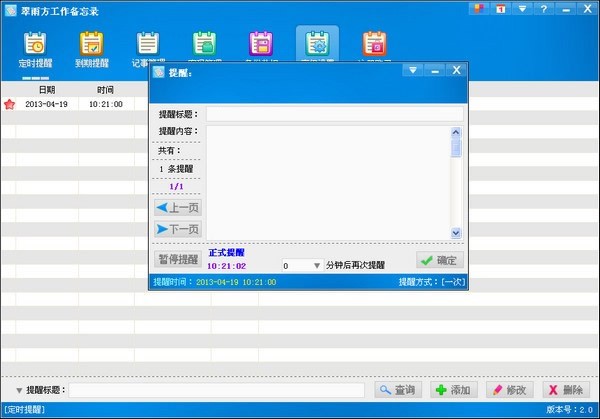The width and height of the screenshot is (600, 419).
Task: Click the [定时提醒] status bar text
Action: click(x=24, y=410)
